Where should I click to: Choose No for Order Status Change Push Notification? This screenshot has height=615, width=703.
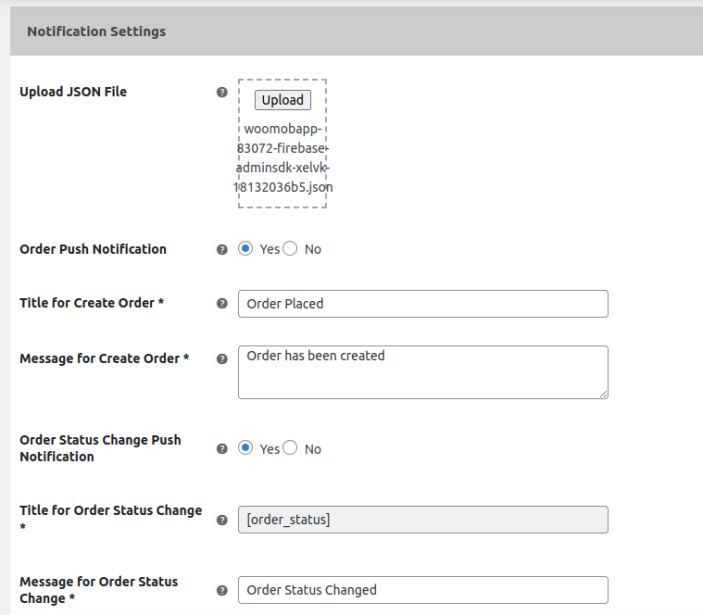(x=291, y=449)
